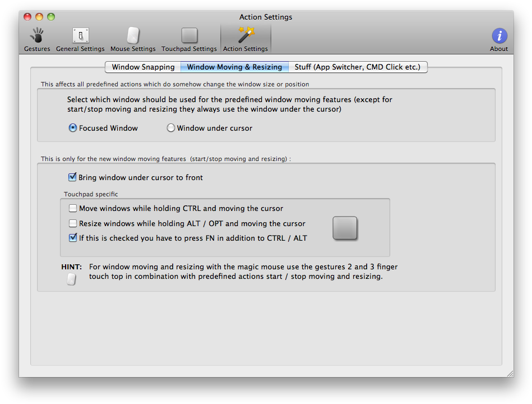Open the Stuff (App Switcher, CMD Click) tab
This screenshot has width=532, height=404.
pos(358,67)
